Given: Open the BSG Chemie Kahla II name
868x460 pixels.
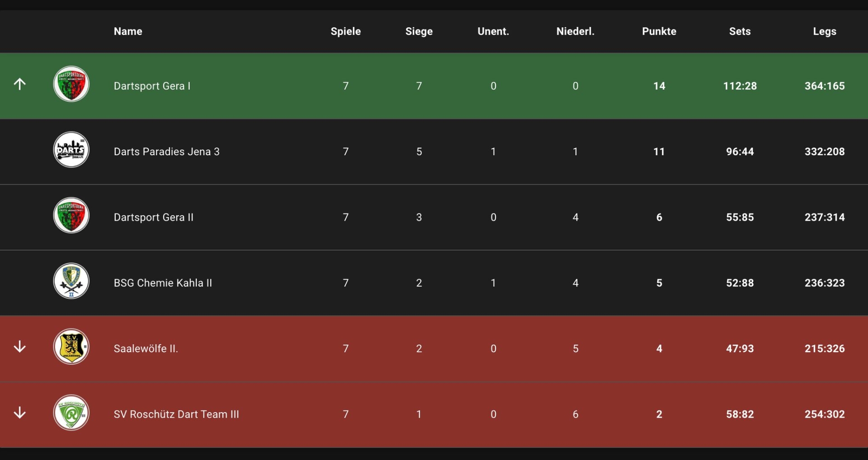Looking at the screenshot, I should (163, 283).
